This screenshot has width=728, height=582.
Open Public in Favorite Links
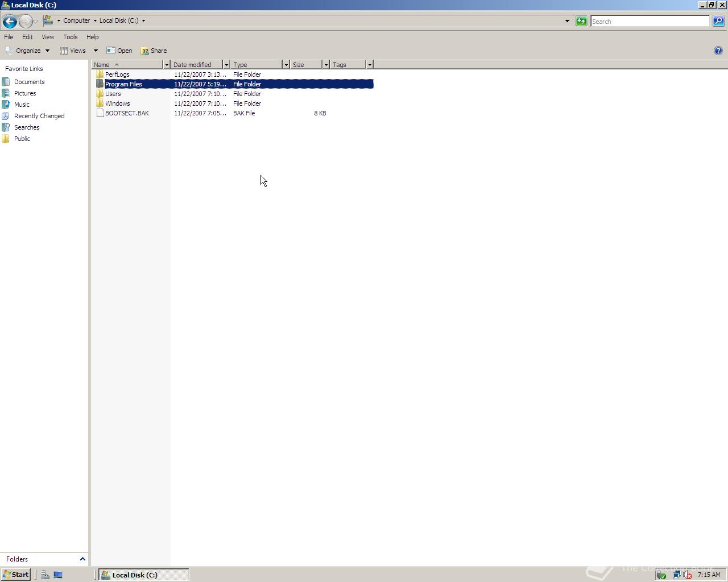pos(22,139)
